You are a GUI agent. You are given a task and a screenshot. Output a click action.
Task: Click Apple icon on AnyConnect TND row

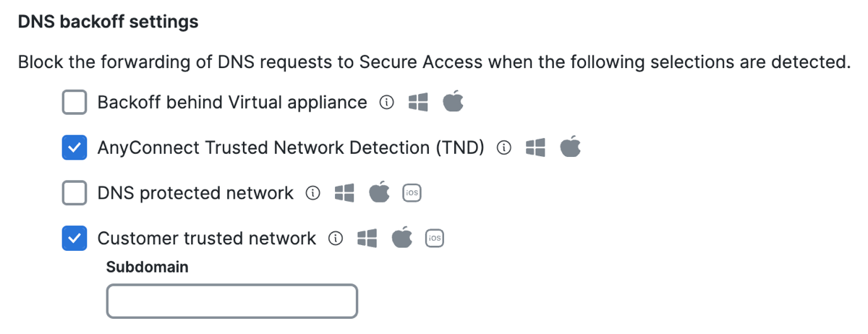click(x=571, y=147)
